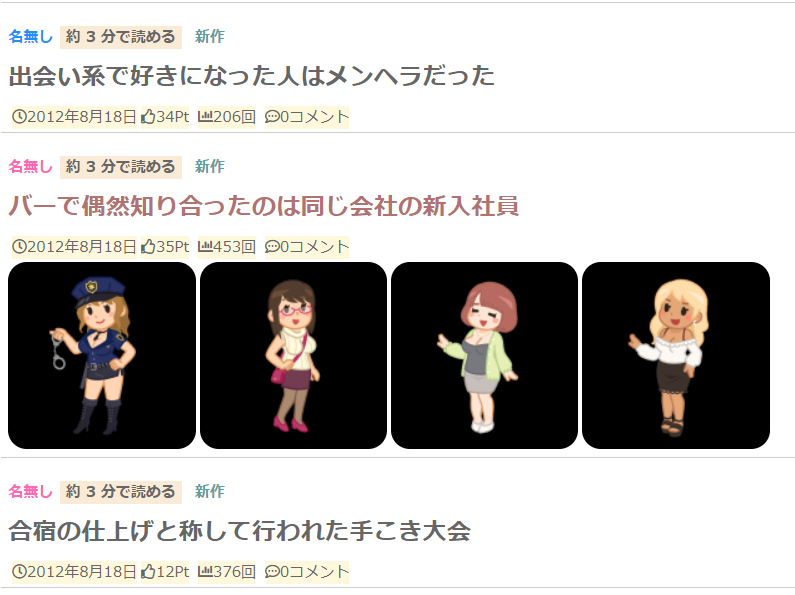Screen dimensions: 795x595
Task: Select the blue 名無し author link
Action: tap(30, 36)
